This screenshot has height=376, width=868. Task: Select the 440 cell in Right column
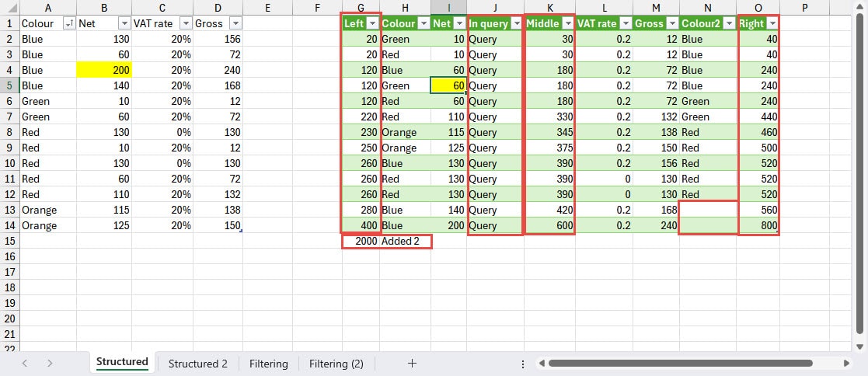[x=758, y=117]
